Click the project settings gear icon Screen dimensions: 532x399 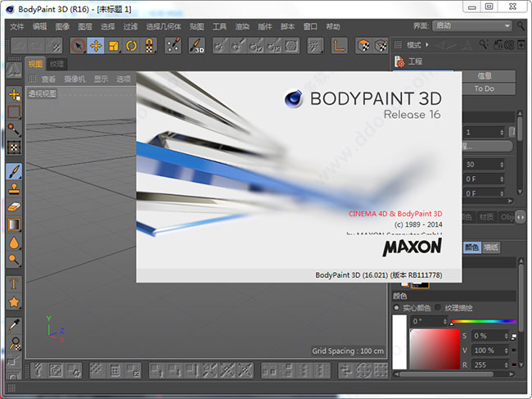click(x=399, y=61)
